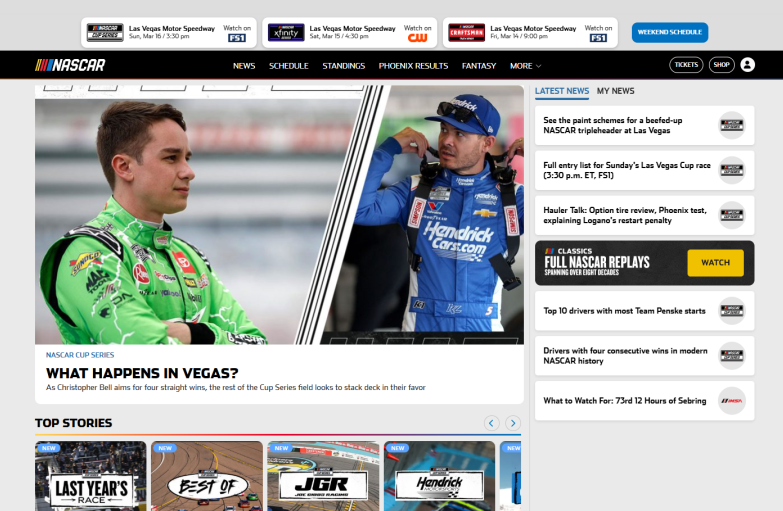Switch to the MY NEWS tab
Image resolution: width=783 pixels, height=511 pixels.
tap(615, 91)
